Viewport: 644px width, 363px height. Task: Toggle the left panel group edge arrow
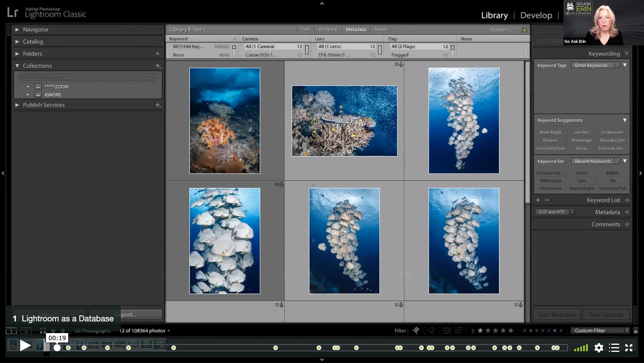coord(3,173)
